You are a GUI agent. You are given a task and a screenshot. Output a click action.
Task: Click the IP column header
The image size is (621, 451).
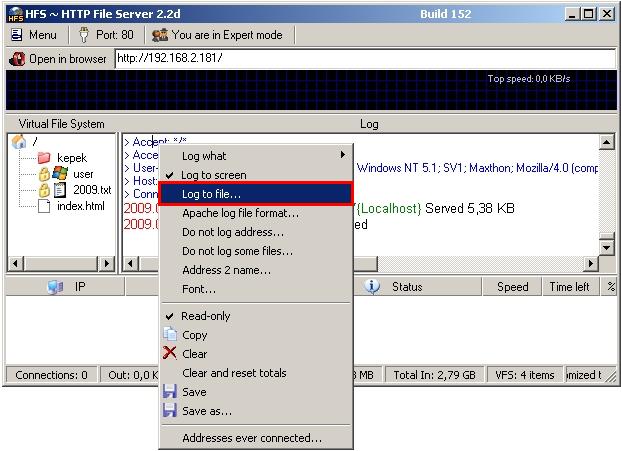click(x=65, y=287)
